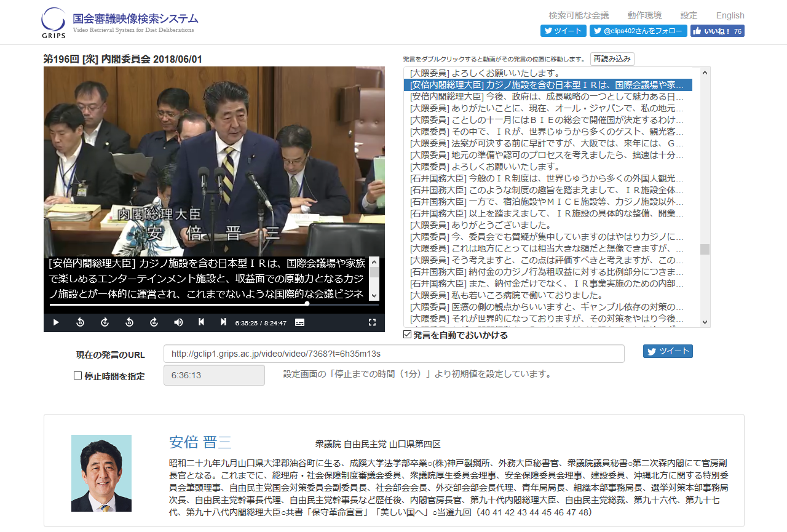Screen dimensions: 787x532
Task: Select statement 私も若いころ病院で働いておりました
Action: tap(548, 295)
